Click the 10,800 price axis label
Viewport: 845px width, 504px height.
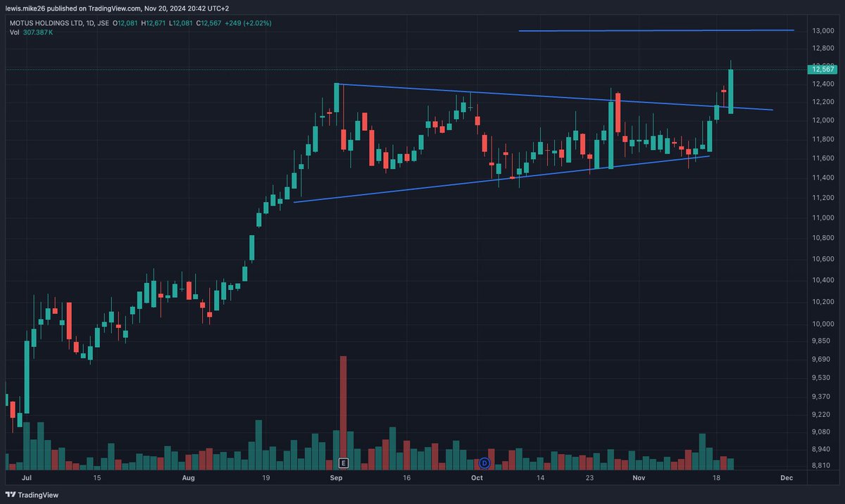823,239
